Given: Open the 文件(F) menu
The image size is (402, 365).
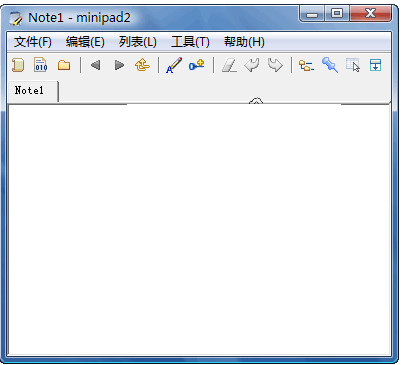Looking at the screenshot, I should click(33, 42).
